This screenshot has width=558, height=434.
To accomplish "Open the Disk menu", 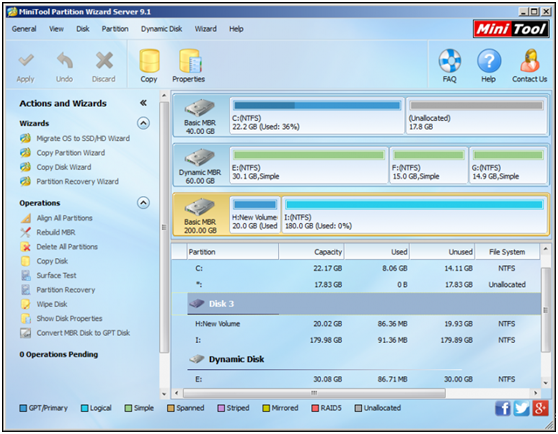I will point(83,29).
